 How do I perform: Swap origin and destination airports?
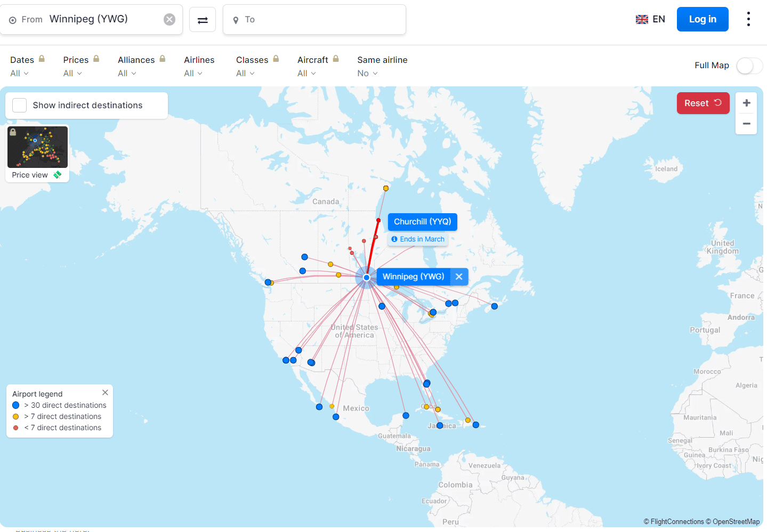(203, 20)
